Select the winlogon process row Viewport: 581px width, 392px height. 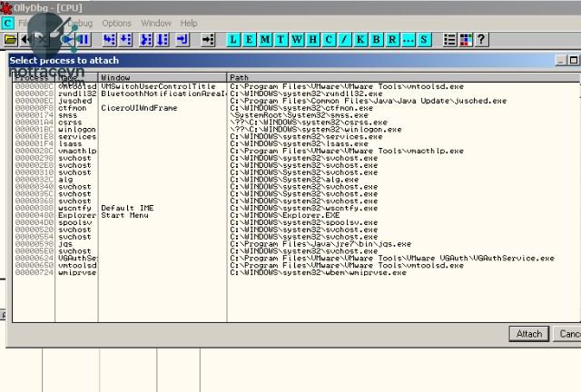tap(297, 130)
